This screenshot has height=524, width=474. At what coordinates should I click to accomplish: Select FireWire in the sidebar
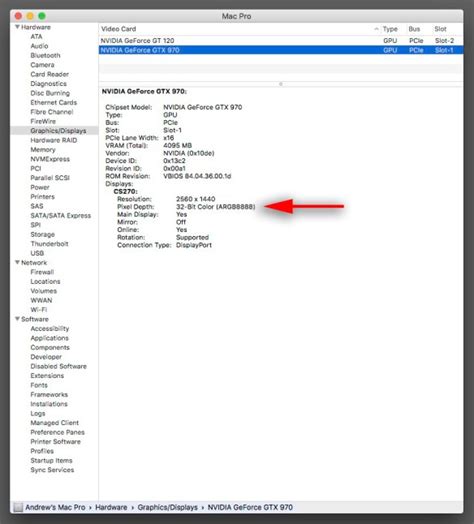click(43, 121)
